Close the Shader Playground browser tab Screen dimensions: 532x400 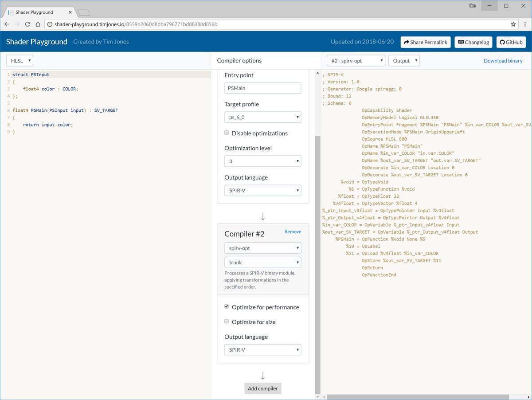(x=70, y=12)
